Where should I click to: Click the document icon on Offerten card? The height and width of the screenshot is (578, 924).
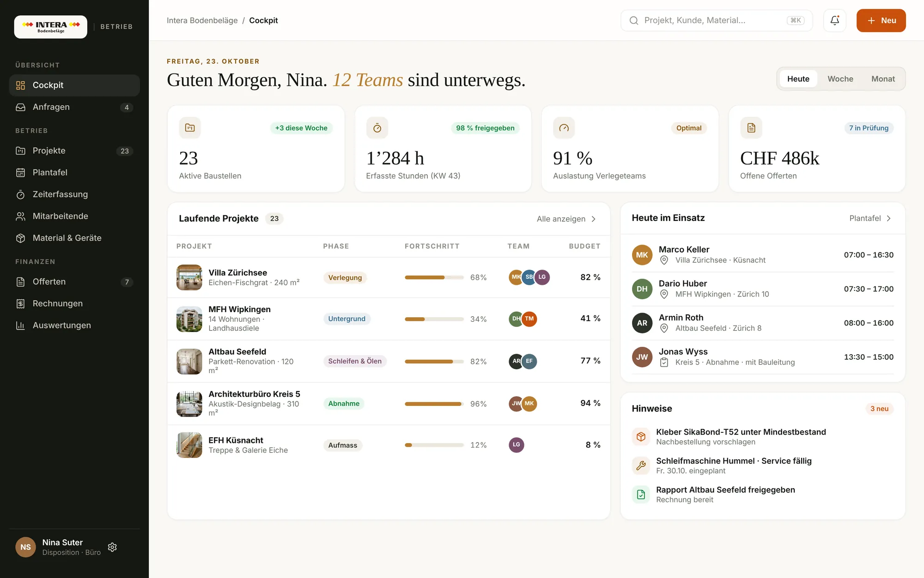(x=751, y=128)
